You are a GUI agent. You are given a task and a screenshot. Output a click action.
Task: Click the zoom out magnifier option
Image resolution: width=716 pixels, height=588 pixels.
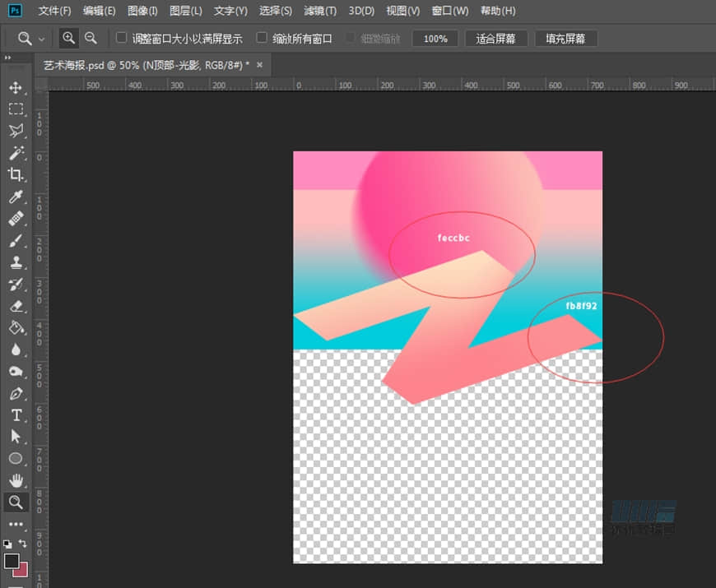coord(91,38)
